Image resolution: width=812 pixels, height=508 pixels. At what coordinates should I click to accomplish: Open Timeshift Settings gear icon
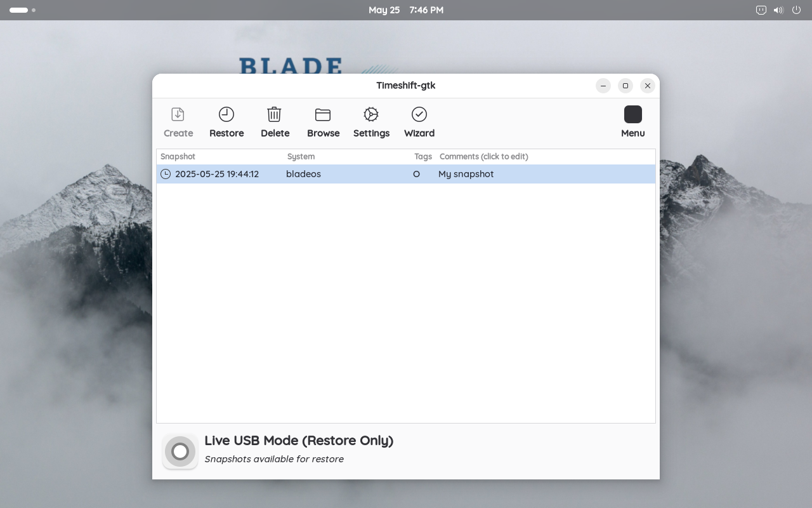tap(371, 114)
